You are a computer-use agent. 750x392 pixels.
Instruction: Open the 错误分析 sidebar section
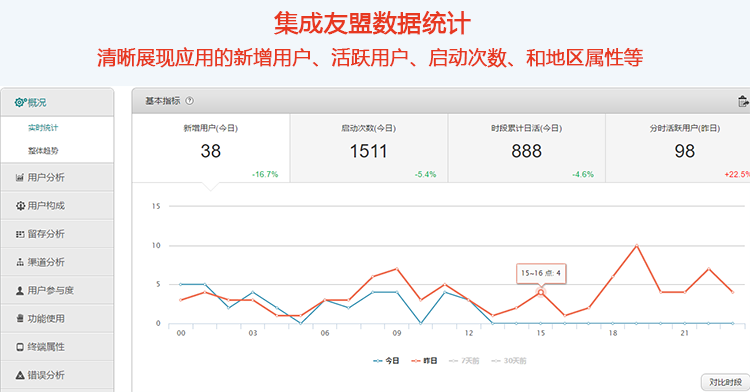pos(57,375)
